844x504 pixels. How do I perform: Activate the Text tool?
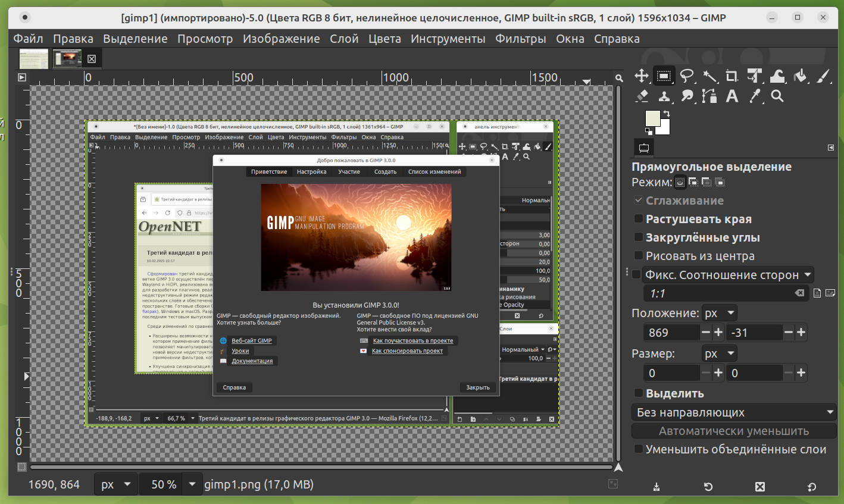(732, 96)
